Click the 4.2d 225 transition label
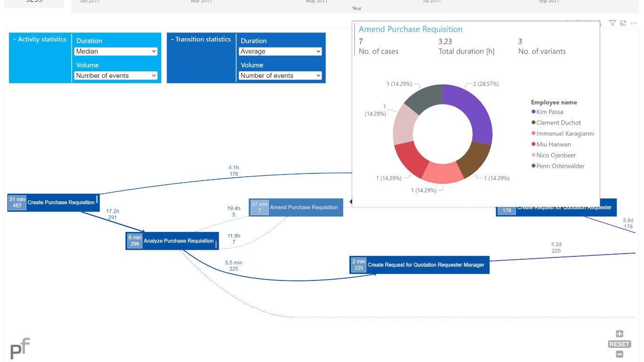 tap(556, 248)
